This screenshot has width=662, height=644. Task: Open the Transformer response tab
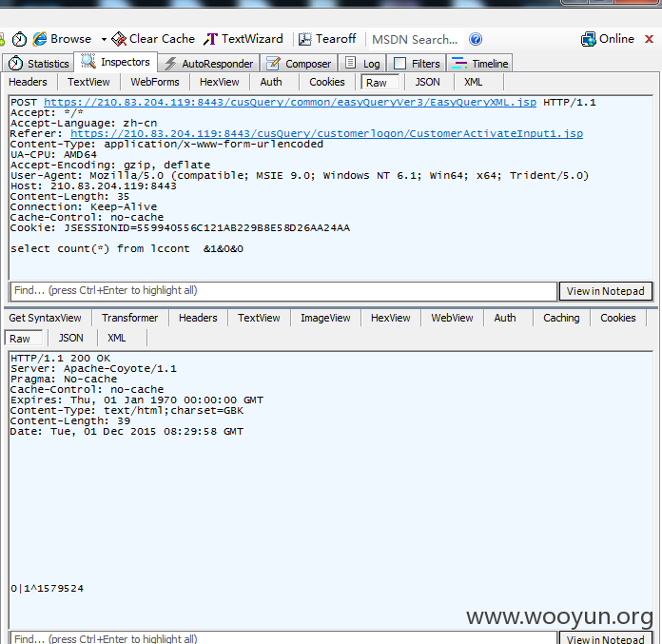[129, 318]
